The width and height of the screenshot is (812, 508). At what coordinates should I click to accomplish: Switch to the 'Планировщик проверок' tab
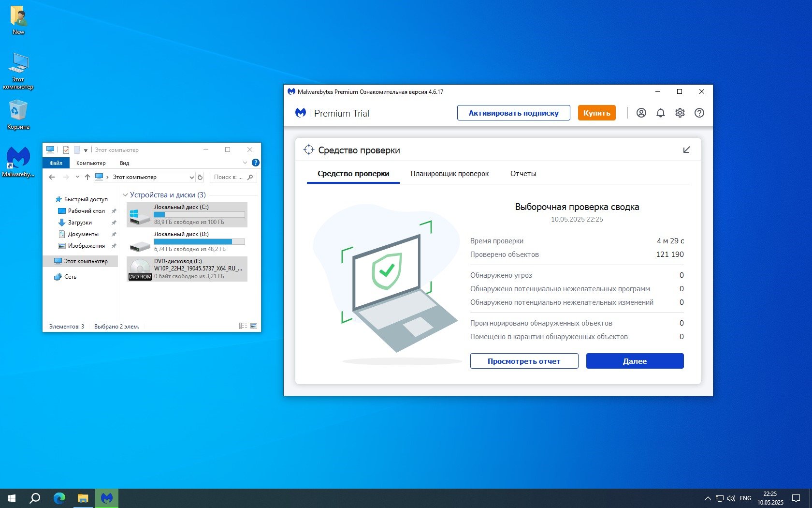click(449, 174)
